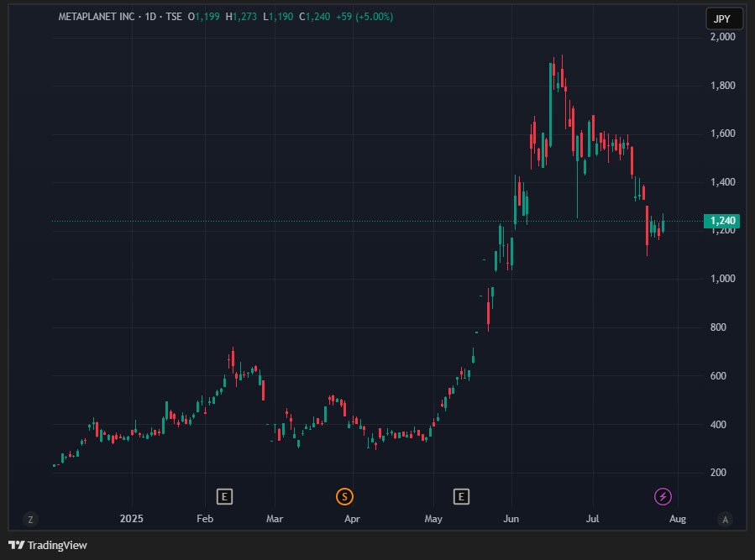This screenshot has height=560, width=755.
Task: Click the 200 price axis label
Action: 718,473
